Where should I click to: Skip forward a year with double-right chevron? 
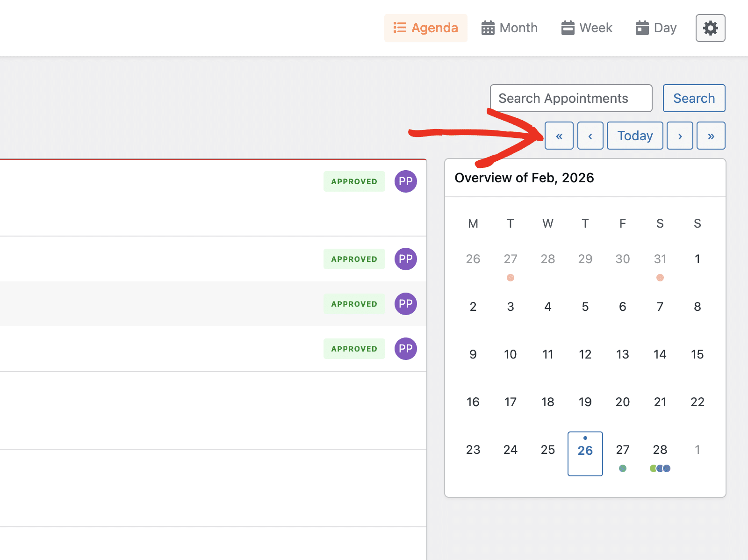711,136
